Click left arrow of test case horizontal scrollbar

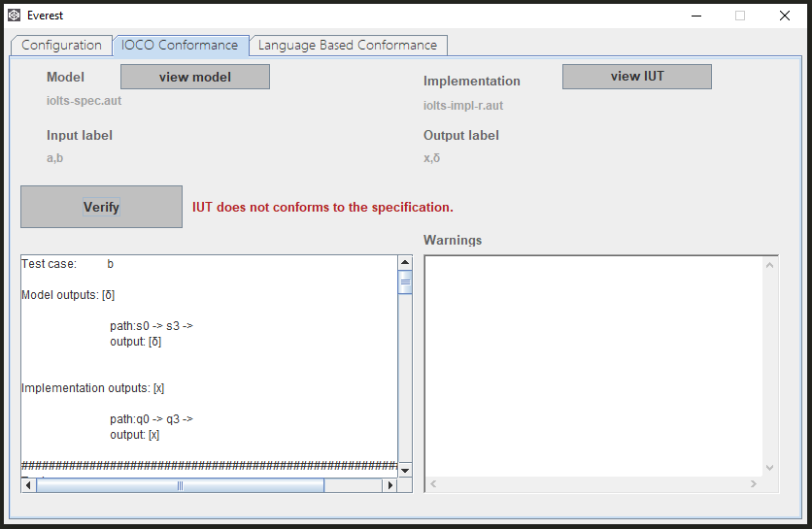[29, 485]
